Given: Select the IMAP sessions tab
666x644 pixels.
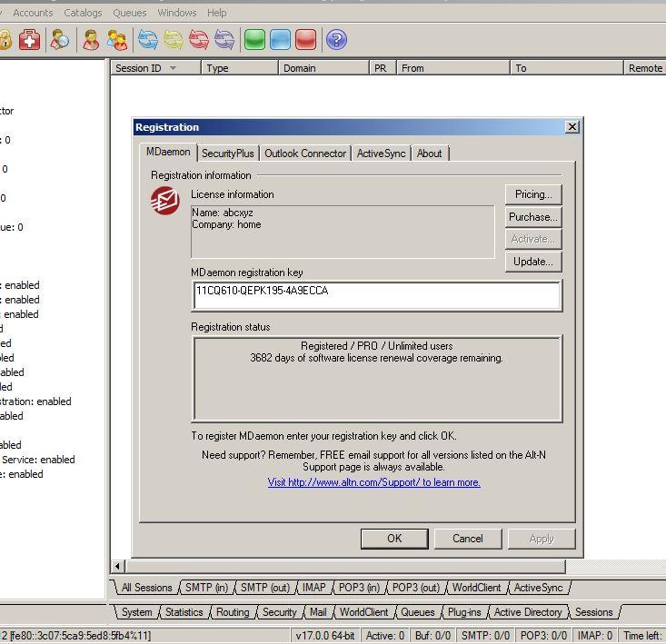Looking at the screenshot, I should pos(313,588).
